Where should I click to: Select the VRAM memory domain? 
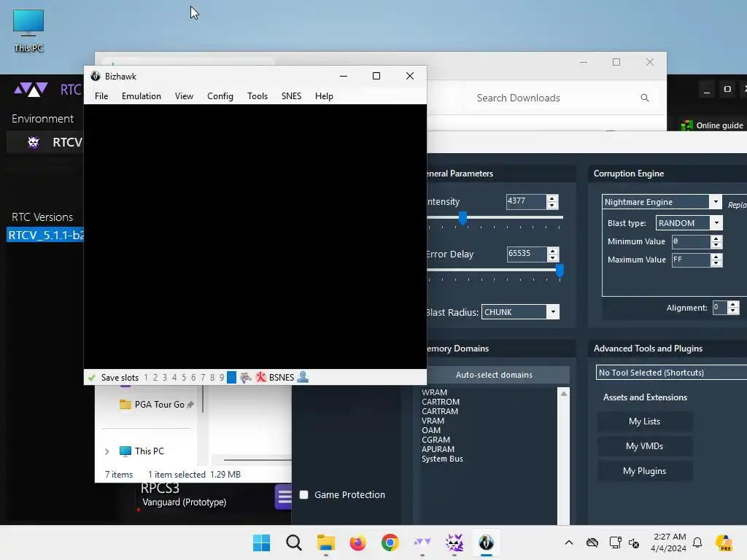(433, 421)
